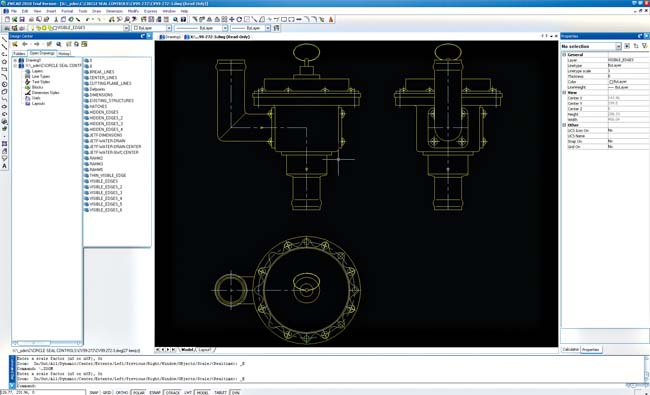Click the Rotate circular-arrow toolbar icon
This screenshot has height=395, width=650.
click(x=239, y=19)
